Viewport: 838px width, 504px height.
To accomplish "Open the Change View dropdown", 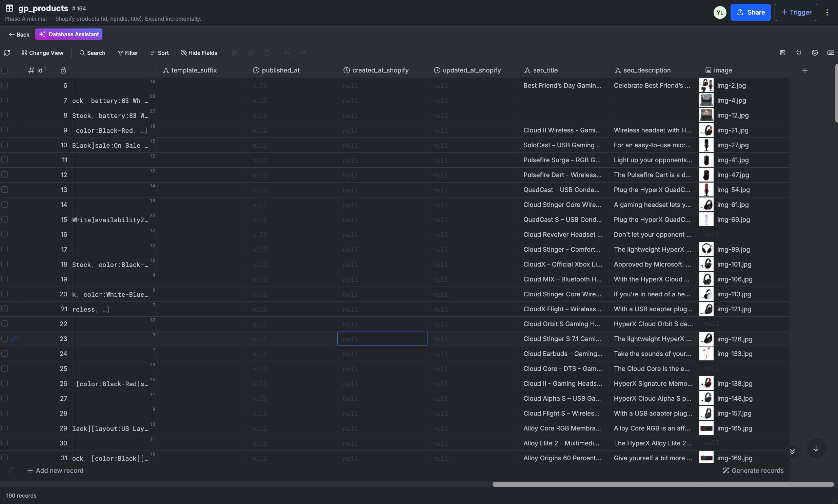I will click(42, 52).
